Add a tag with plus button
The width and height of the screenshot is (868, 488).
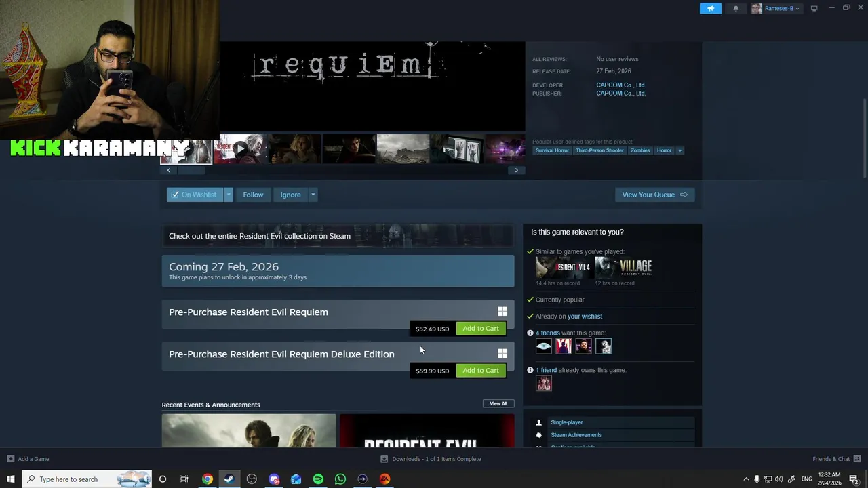click(679, 150)
